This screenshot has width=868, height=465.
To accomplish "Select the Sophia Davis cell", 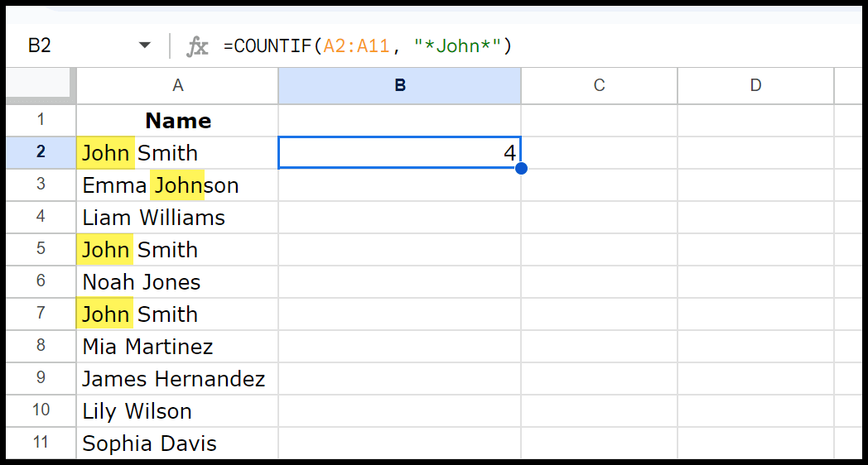I will coord(177,443).
